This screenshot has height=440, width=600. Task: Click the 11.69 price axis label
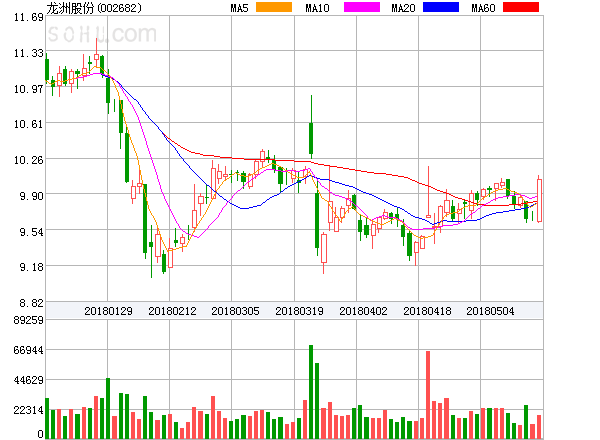tap(29, 17)
